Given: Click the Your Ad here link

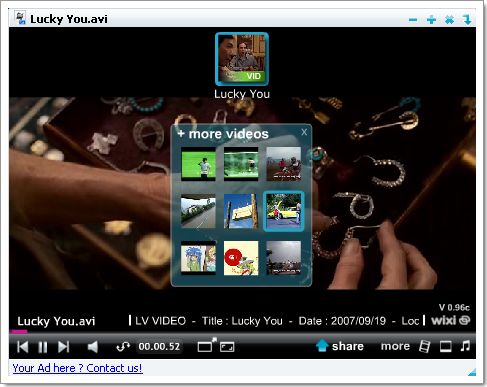Looking at the screenshot, I should (x=77, y=368).
